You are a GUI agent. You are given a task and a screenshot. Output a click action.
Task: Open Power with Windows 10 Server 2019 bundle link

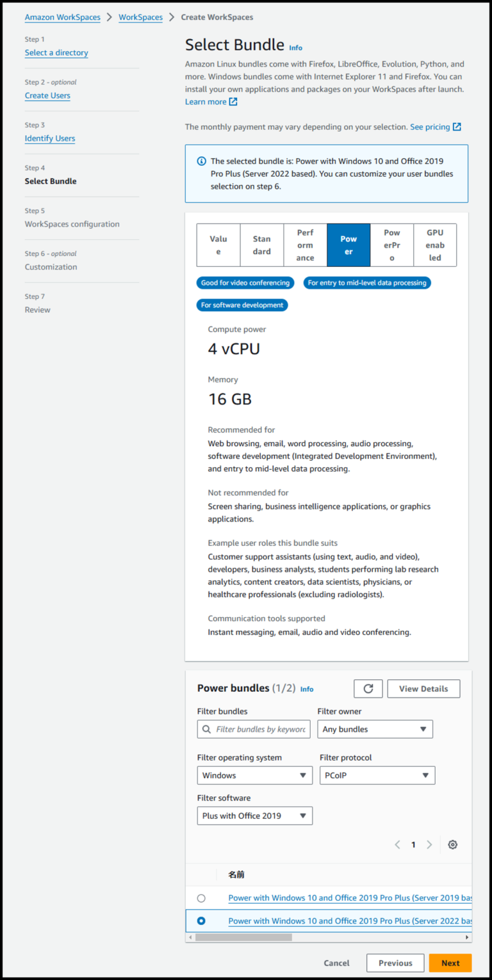point(350,898)
